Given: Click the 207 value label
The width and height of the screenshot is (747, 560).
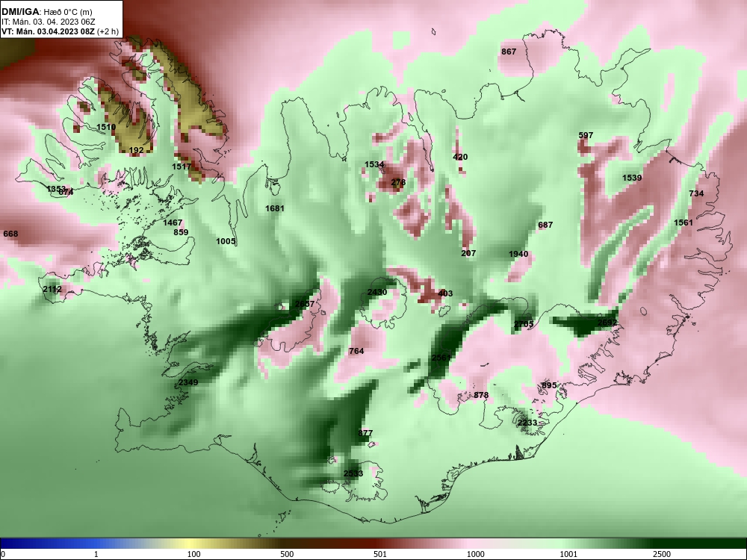Looking at the screenshot, I should 468,253.
